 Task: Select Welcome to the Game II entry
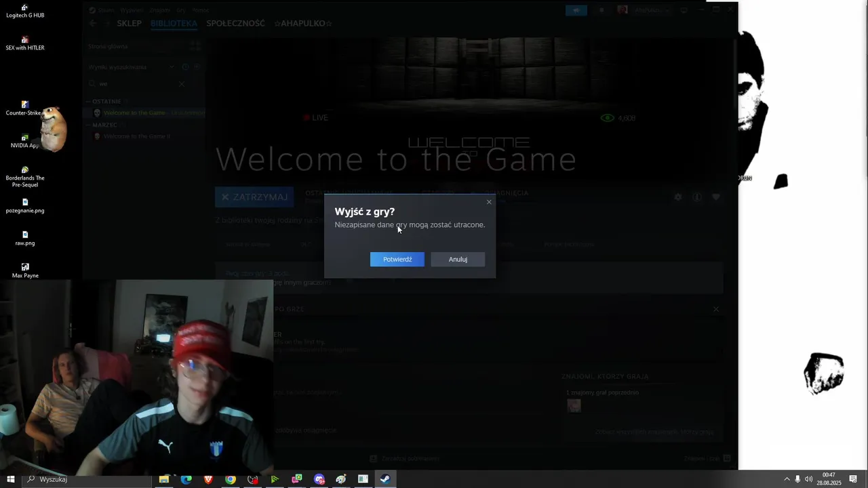136,136
